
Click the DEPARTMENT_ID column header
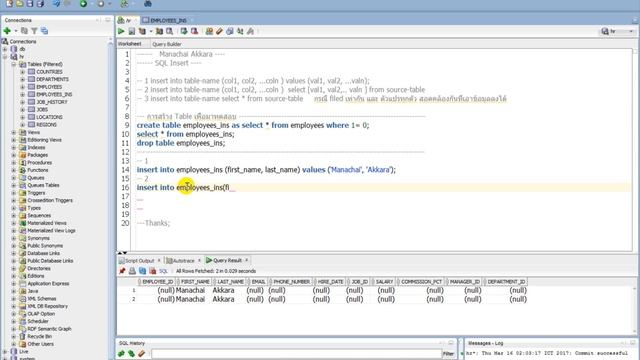point(506,282)
